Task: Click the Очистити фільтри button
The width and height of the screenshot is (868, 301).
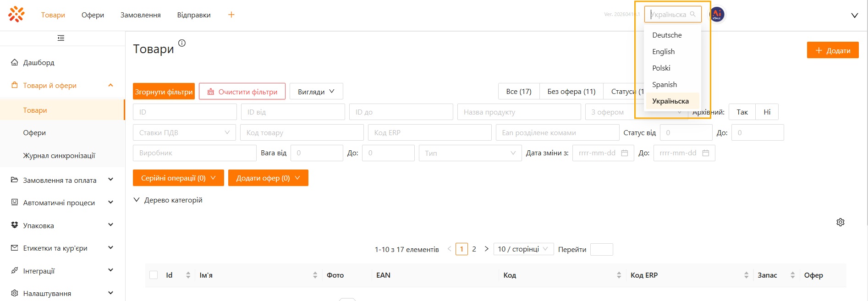Action: pyautogui.click(x=242, y=92)
